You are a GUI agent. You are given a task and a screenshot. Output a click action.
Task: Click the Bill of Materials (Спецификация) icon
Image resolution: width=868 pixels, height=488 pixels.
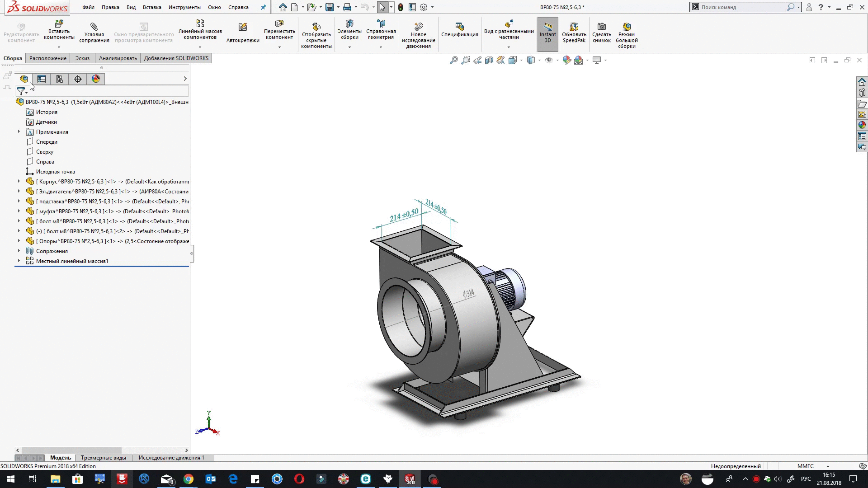459,27
